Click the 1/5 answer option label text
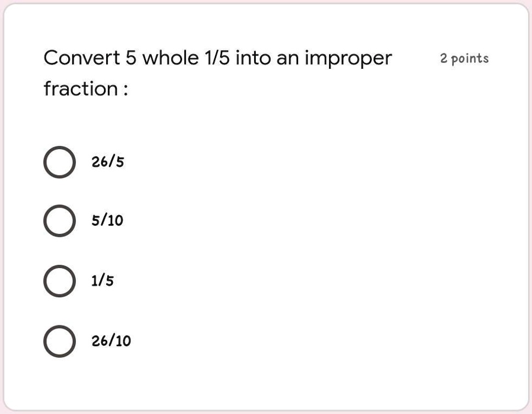Screen dimensions: 532x414 click(102, 281)
